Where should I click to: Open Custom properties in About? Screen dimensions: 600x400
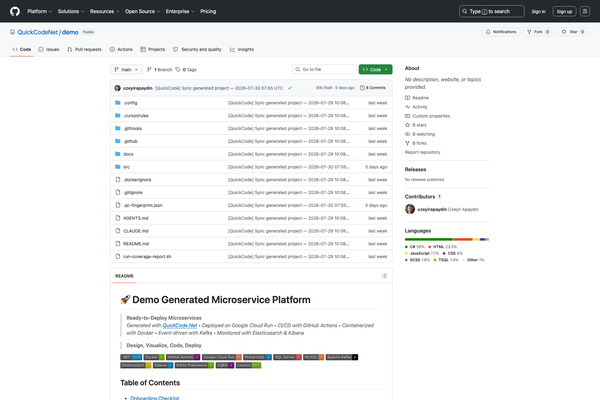[x=427, y=116]
